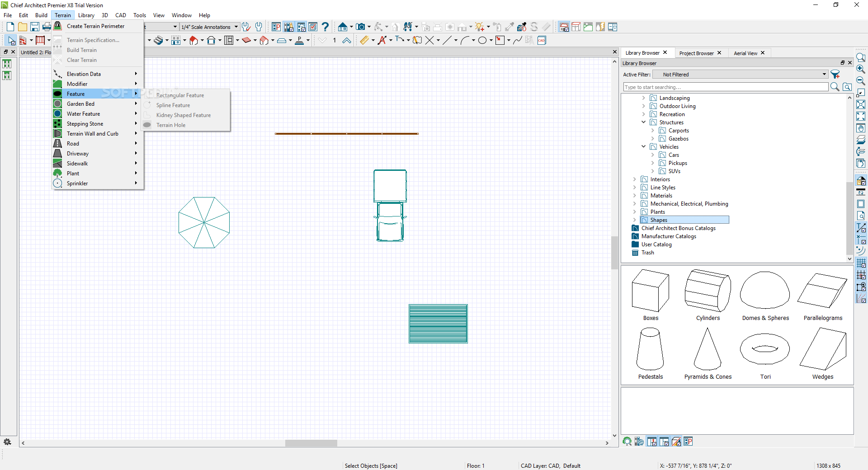This screenshot has width=868, height=470.
Task: Collapse the Vehicles folder in library tree
Action: tap(644, 147)
